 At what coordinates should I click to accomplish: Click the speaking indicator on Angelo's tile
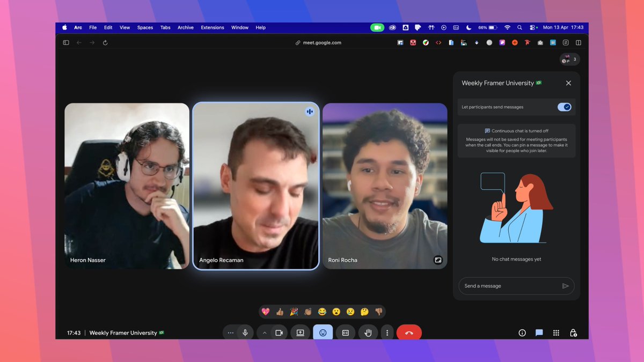310,112
